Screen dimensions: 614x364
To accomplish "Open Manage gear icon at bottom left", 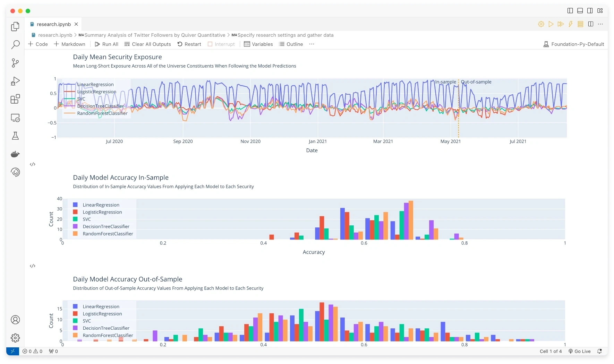I will 15,338.
